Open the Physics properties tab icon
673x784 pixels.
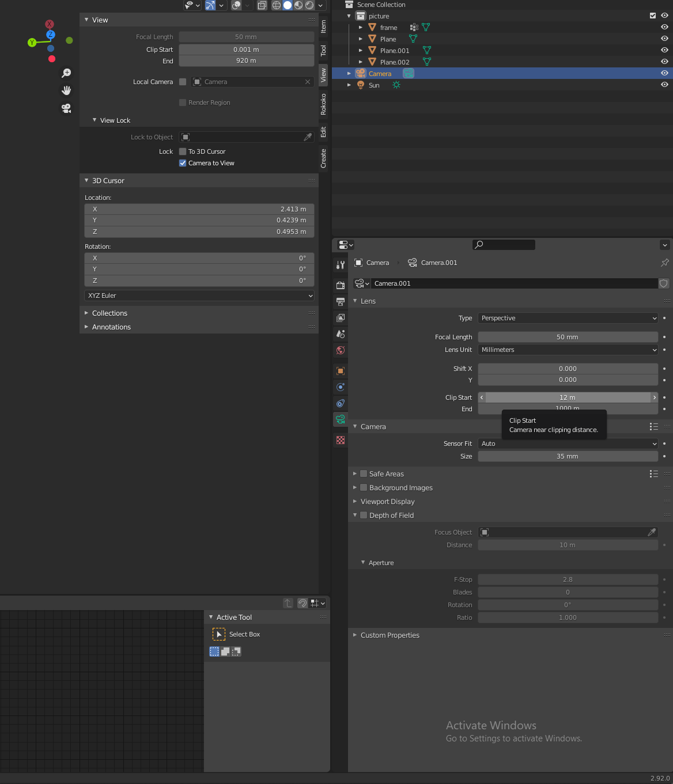341,387
